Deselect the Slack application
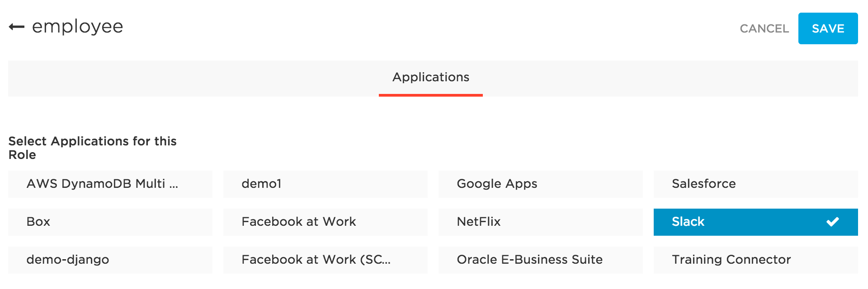Screen dimensions: 868x289 point(755,222)
